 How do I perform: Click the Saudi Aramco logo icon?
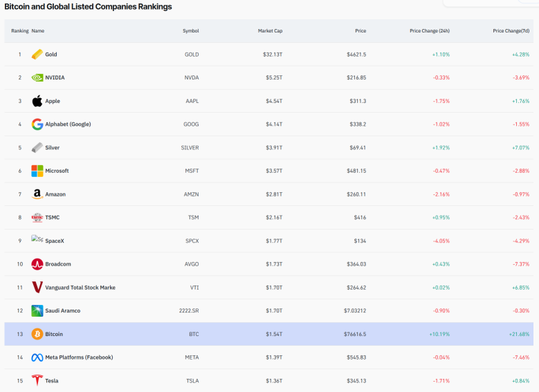click(x=37, y=310)
